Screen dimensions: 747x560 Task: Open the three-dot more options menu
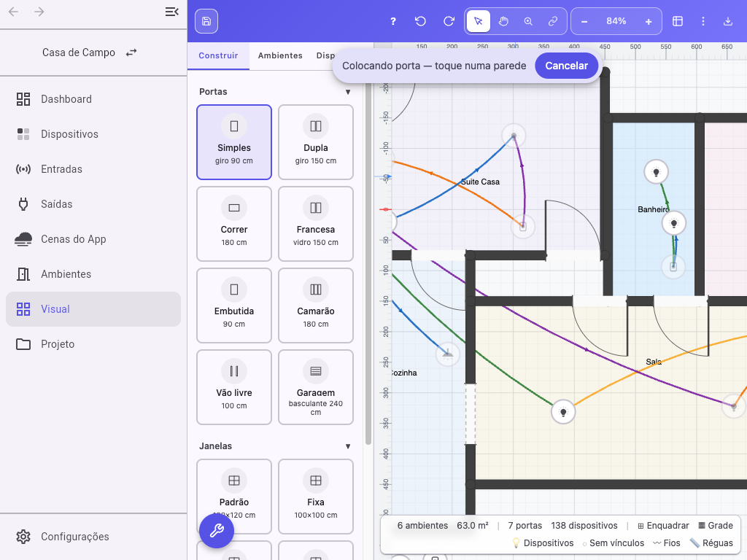(703, 21)
